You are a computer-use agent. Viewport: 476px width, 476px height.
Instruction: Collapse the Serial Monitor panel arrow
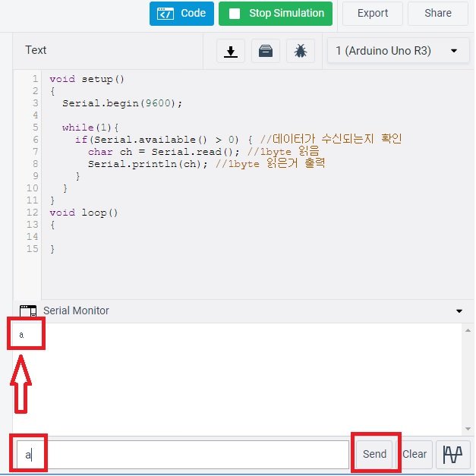coord(459,311)
